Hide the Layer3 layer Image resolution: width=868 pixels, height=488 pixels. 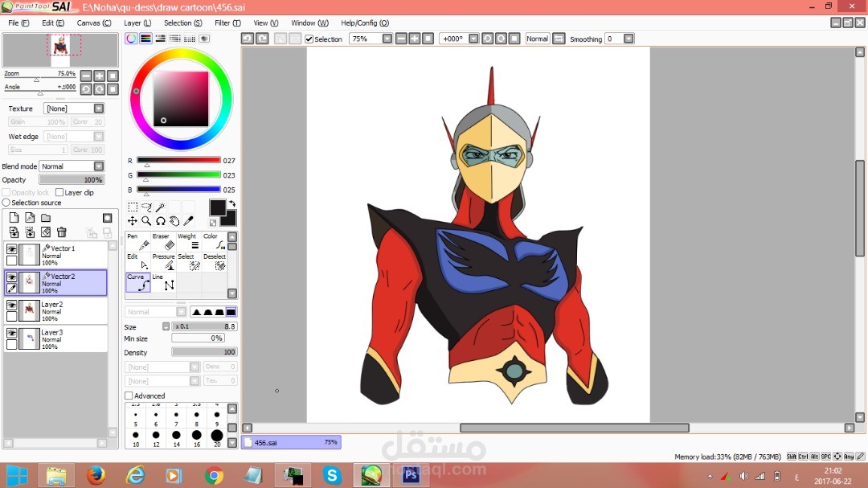(x=11, y=333)
